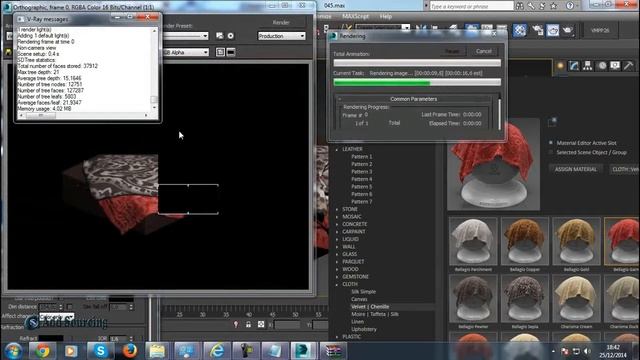Click the selection lock toggle padlock icon
Viewport: 640px width, 360px height.
click(248, 324)
